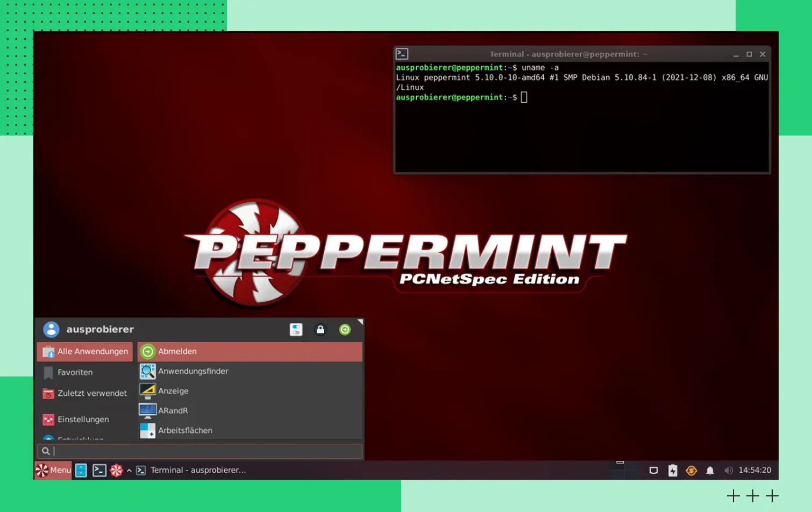Screen dimensions: 812x512
Task: Open the settings toggle icon in the menu header
Action: [x=296, y=330]
